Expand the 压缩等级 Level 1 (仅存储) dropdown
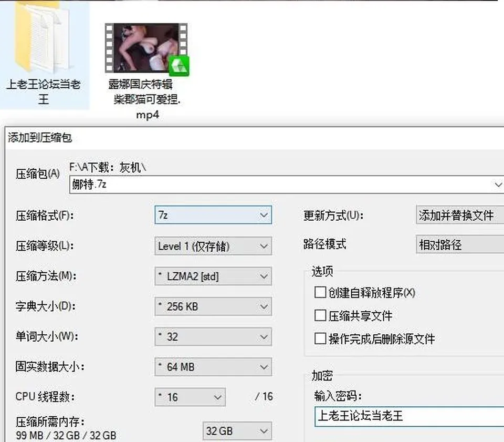The width and height of the screenshot is (504, 442). coord(213,246)
